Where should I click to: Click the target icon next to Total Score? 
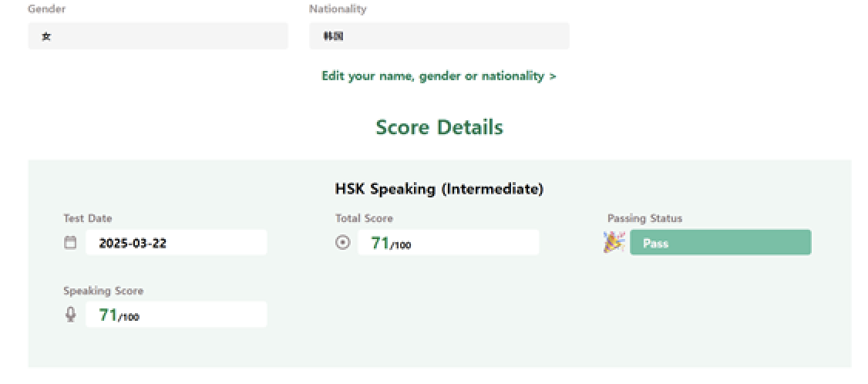pyautogui.click(x=343, y=243)
